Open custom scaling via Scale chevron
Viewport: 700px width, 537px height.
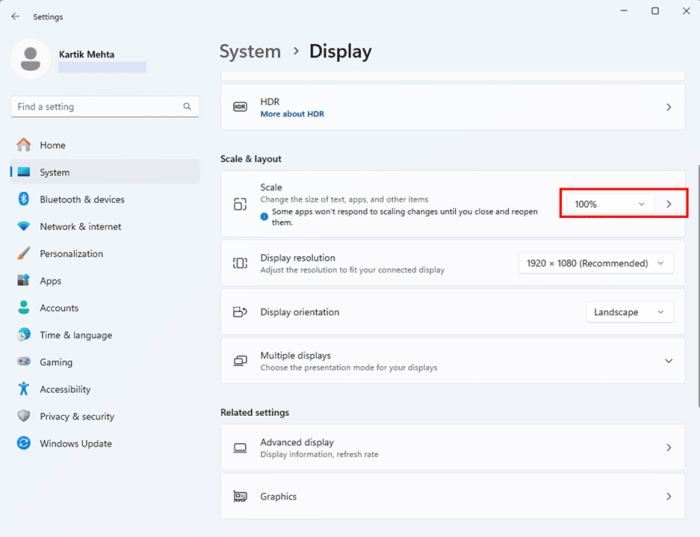pos(669,204)
